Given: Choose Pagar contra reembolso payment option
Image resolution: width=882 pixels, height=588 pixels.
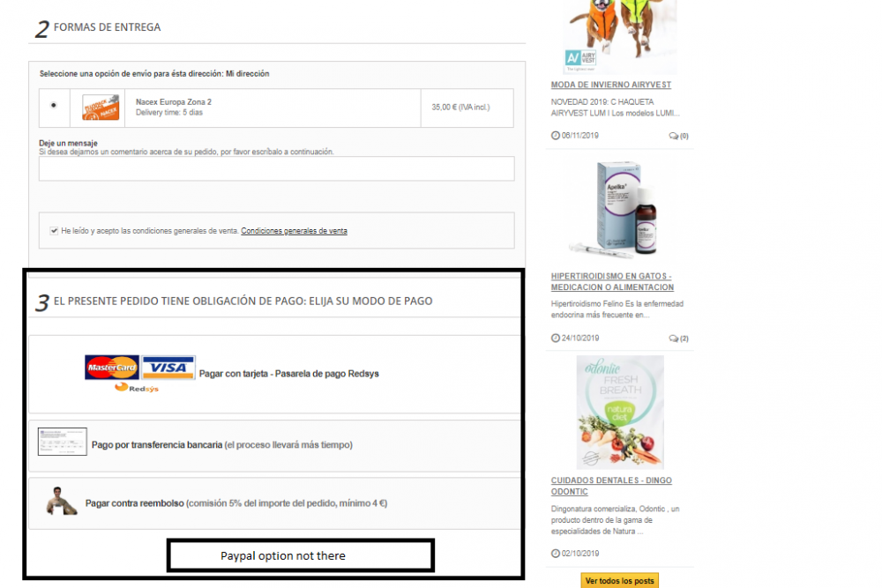Looking at the screenshot, I should coord(236,503).
